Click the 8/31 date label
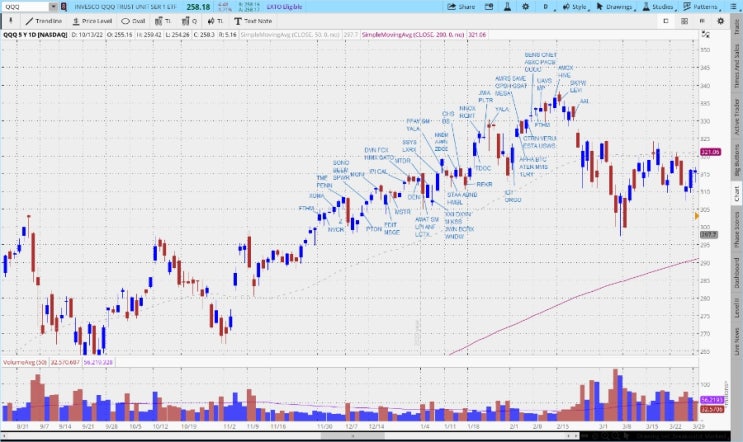 [22, 426]
